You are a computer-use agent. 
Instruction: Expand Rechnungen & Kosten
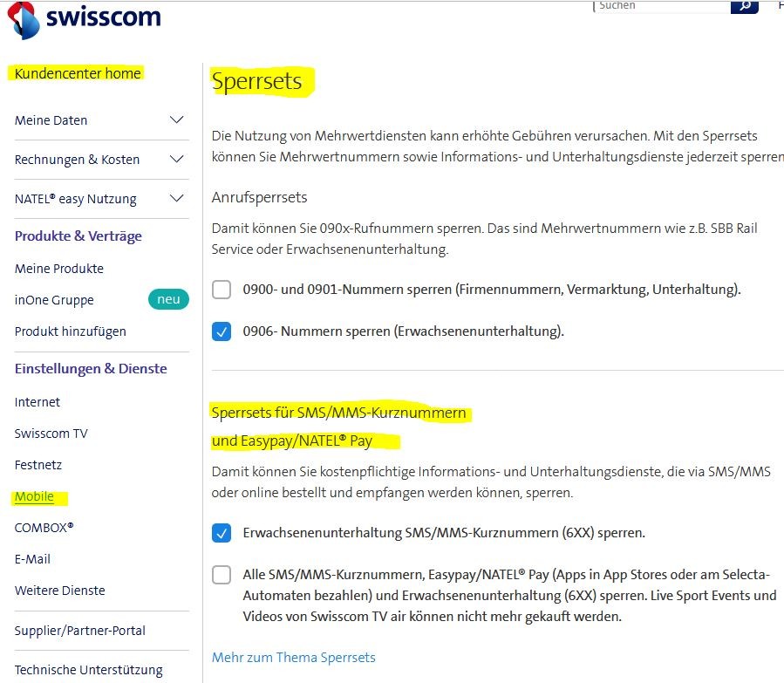(x=76, y=160)
